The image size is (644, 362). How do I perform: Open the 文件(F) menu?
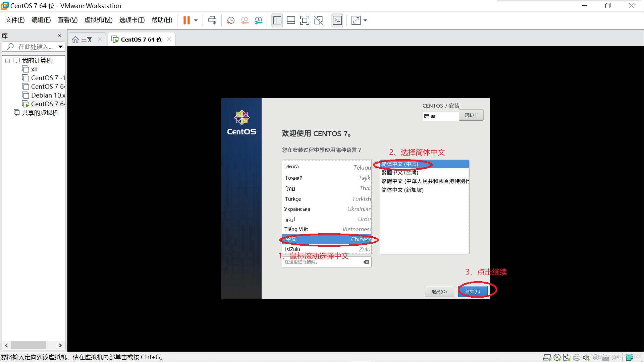click(15, 20)
